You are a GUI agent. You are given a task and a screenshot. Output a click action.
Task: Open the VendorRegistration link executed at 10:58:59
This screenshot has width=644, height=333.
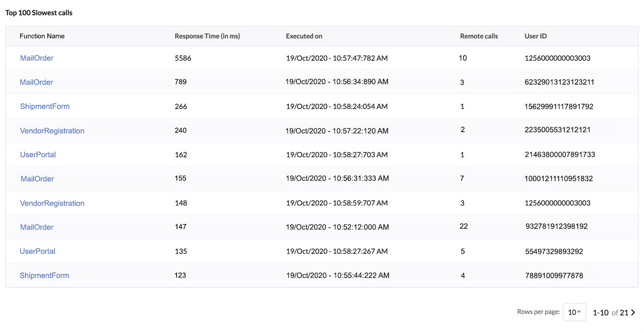pyautogui.click(x=52, y=203)
